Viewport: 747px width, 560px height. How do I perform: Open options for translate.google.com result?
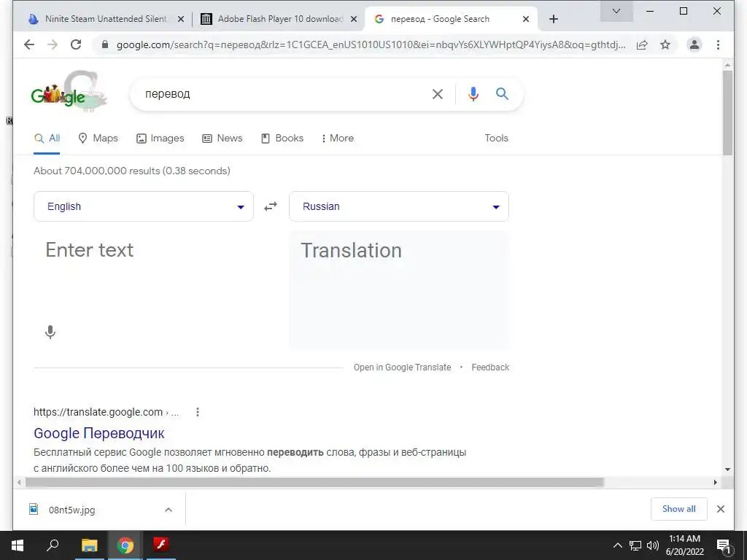198,412
